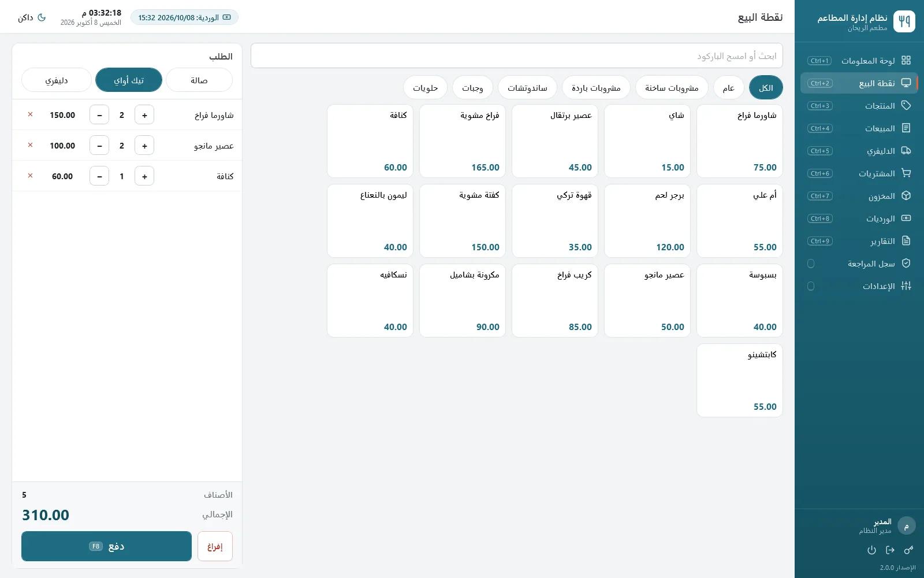
Task: Open المبيعات receipt icon in sidebar
Action: pos(906,128)
